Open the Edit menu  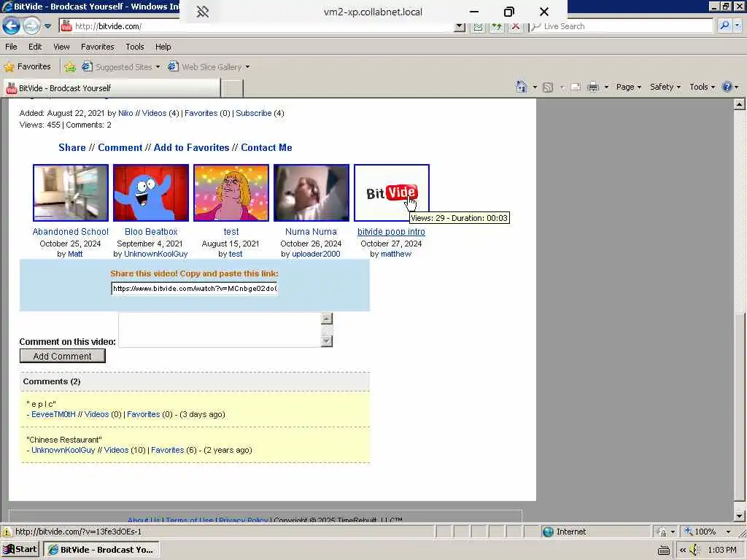pyautogui.click(x=35, y=47)
